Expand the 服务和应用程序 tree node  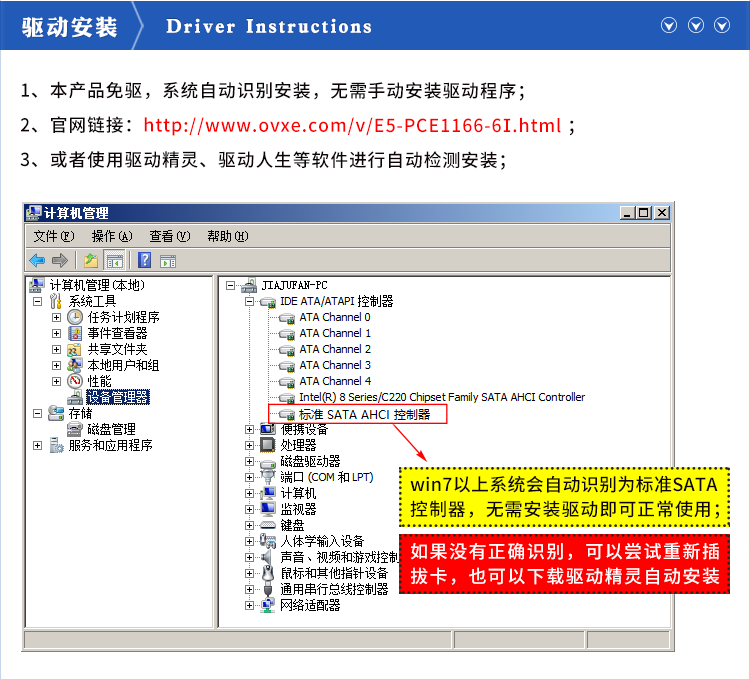point(38,445)
